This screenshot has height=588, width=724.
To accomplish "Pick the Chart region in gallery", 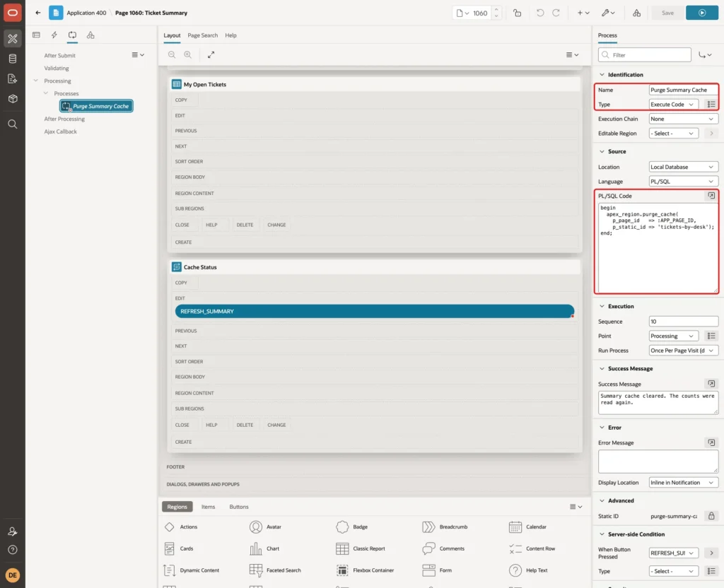I will click(264, 548).
